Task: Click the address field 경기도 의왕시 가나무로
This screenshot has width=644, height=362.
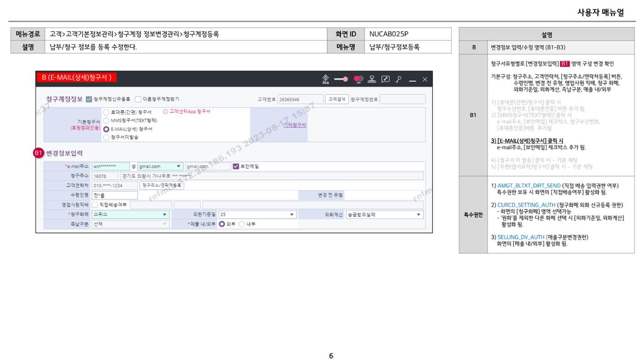Action: coord(271,176)
